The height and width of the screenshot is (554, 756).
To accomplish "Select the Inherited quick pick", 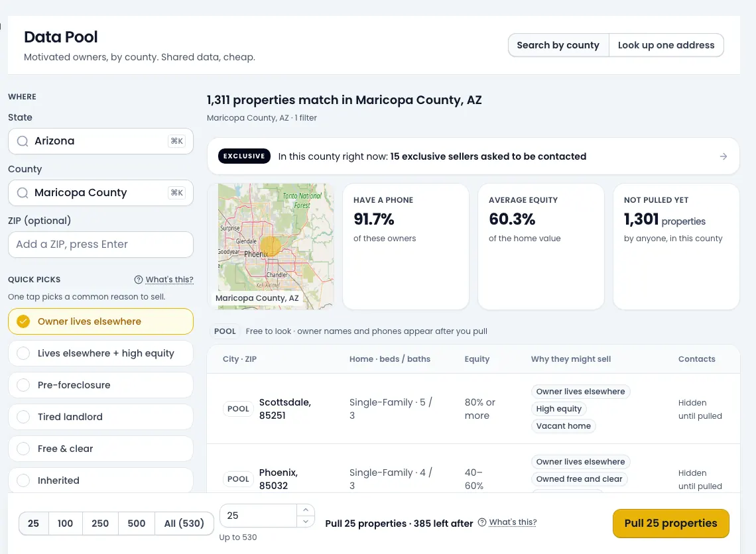I will tap(101, 480).
